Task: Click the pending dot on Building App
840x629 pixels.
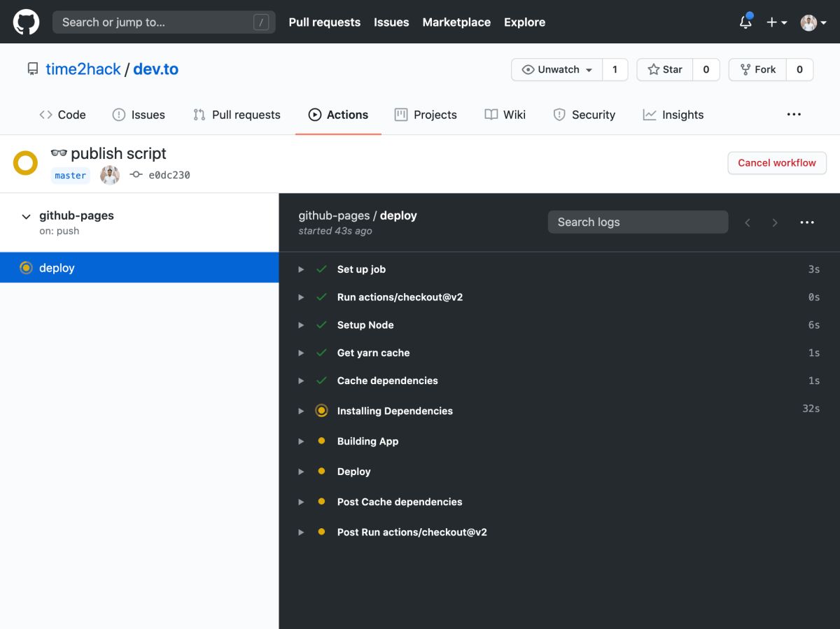Action: point(321,441)
